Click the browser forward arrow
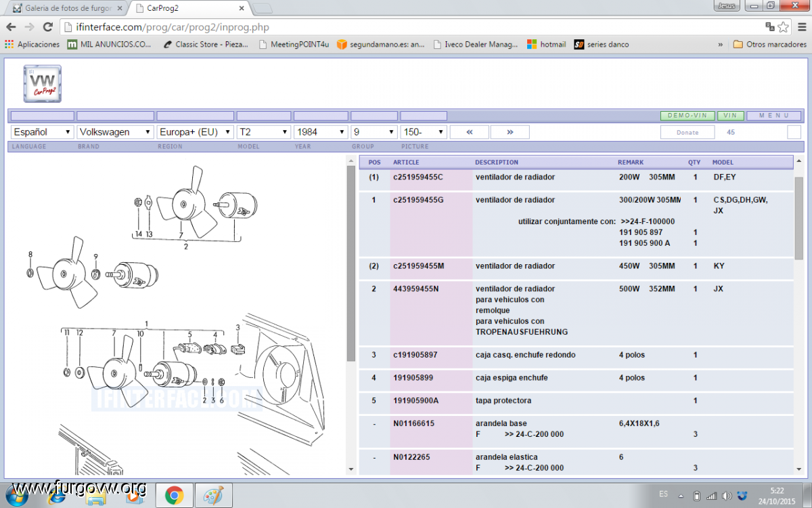The image size is (812, 508). coord(29,27)
